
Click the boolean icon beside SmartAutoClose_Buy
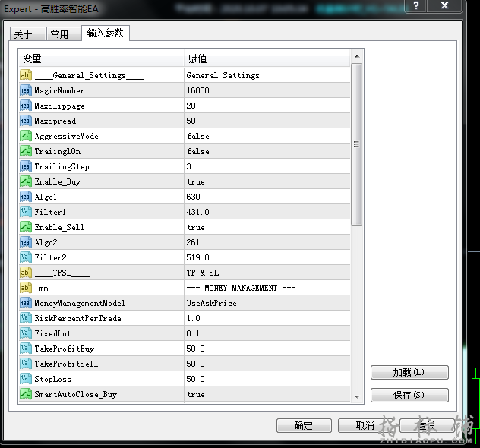pos(26,394)
